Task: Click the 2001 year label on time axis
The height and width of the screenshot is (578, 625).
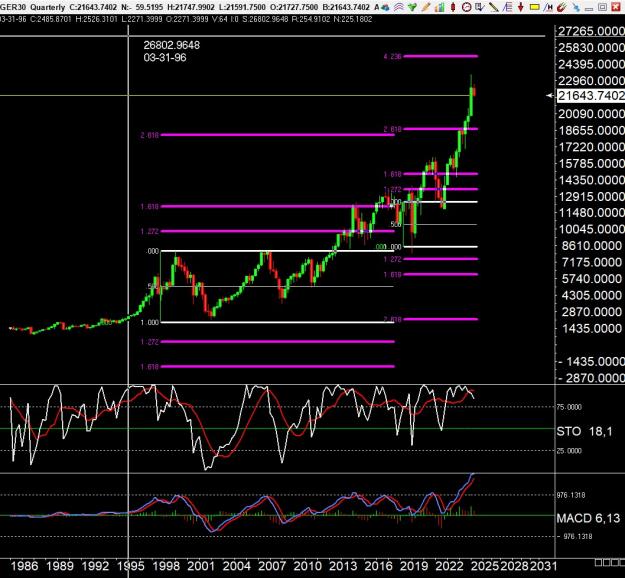Action: [201, 566]
